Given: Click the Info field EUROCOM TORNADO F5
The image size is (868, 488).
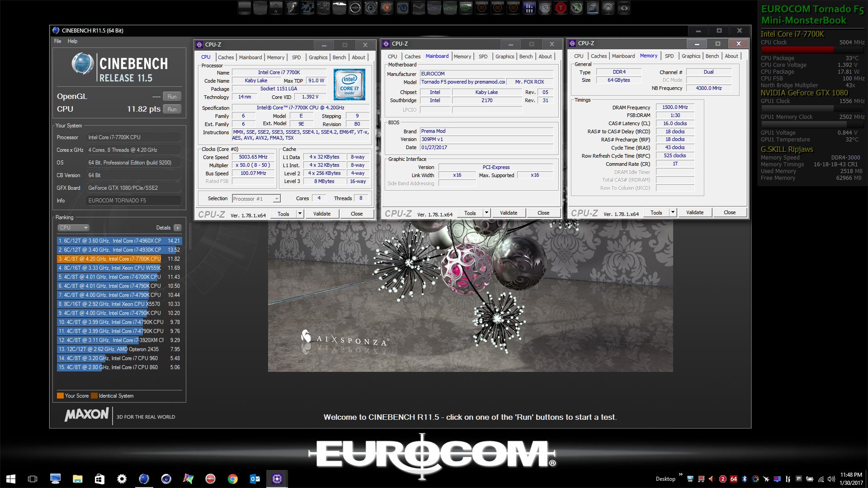Looking at the screenshot, I should click(x=134, y=201).
